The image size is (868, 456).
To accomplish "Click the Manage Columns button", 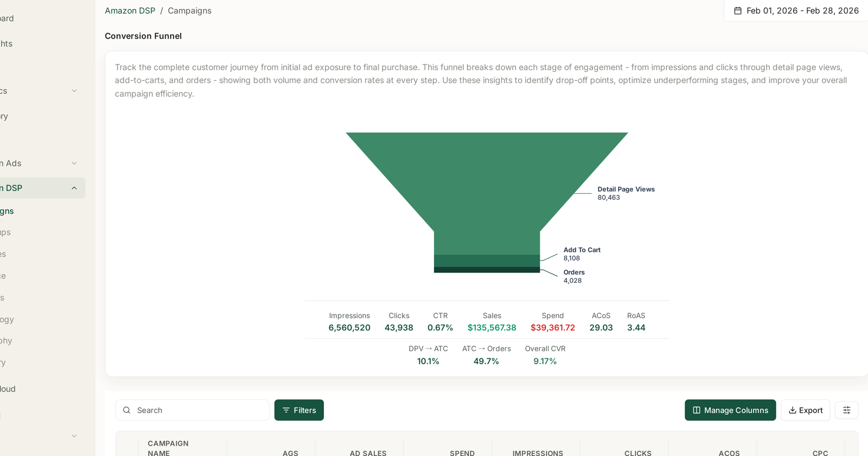I will point(730,410).
